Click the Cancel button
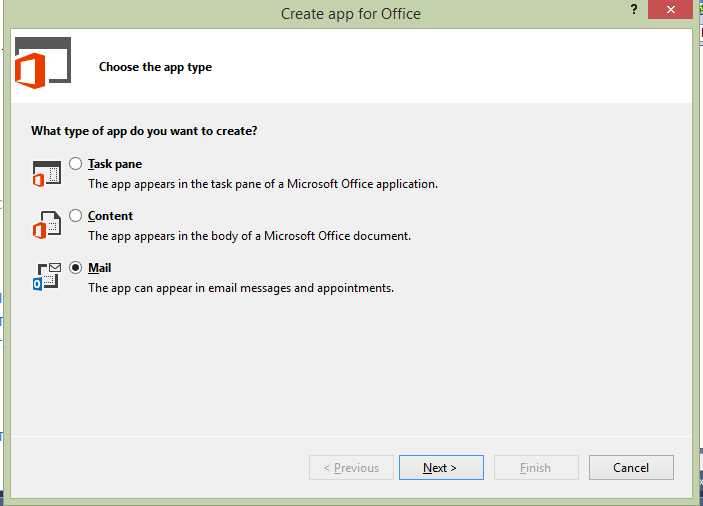 631,467
